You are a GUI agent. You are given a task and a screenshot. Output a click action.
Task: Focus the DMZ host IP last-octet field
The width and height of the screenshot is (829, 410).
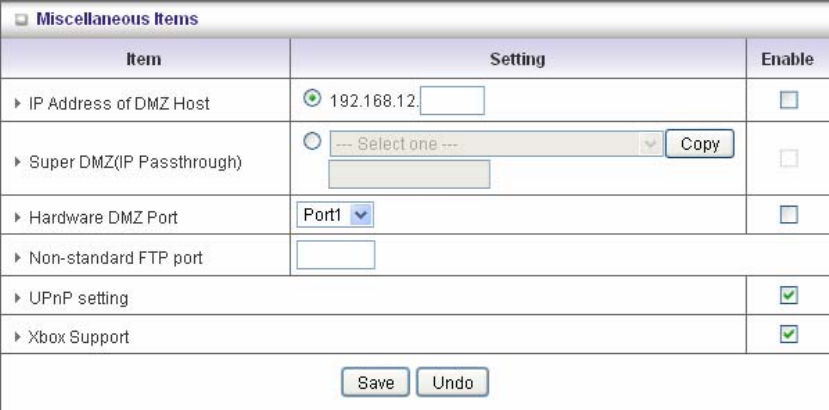tap(454, 101)
